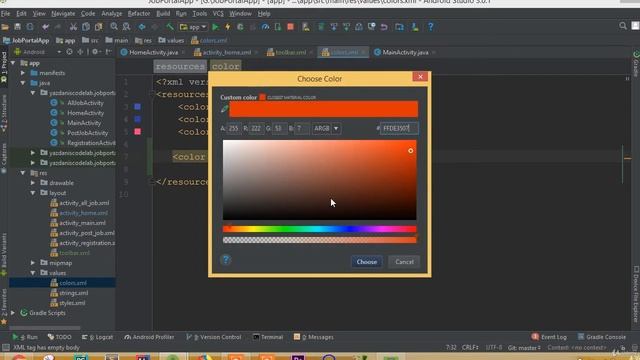Screen dimensions: 640x360
Task: Expand the manifests folder
Action: tap(23, 73)
